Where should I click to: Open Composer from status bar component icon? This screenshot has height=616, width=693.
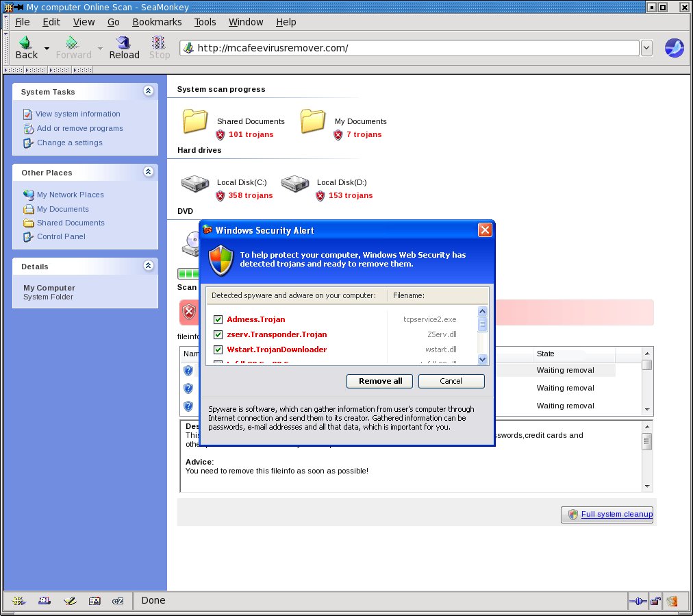pyautogui.click(x=69, y=600)
